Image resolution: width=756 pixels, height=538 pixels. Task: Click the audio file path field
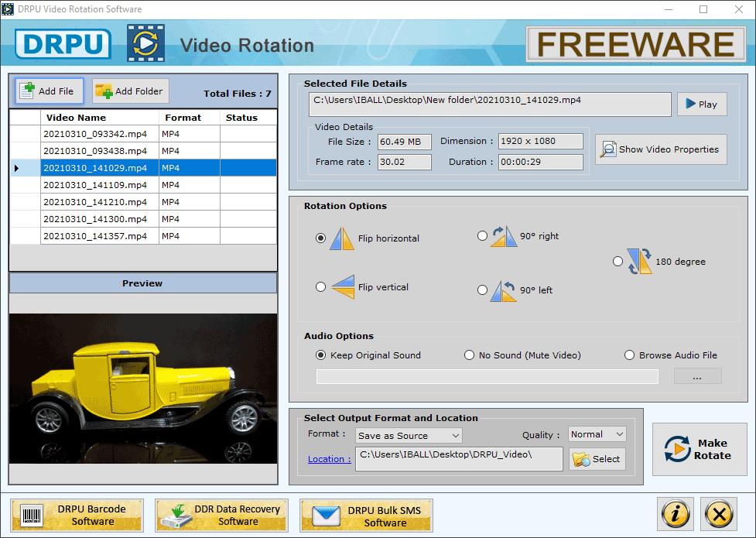tap(487, 376)
